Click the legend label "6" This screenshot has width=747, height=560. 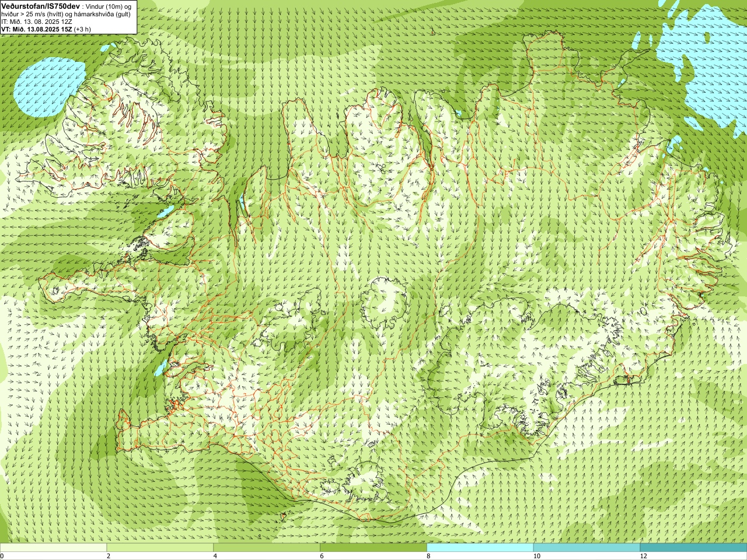(x=322, y=556)
